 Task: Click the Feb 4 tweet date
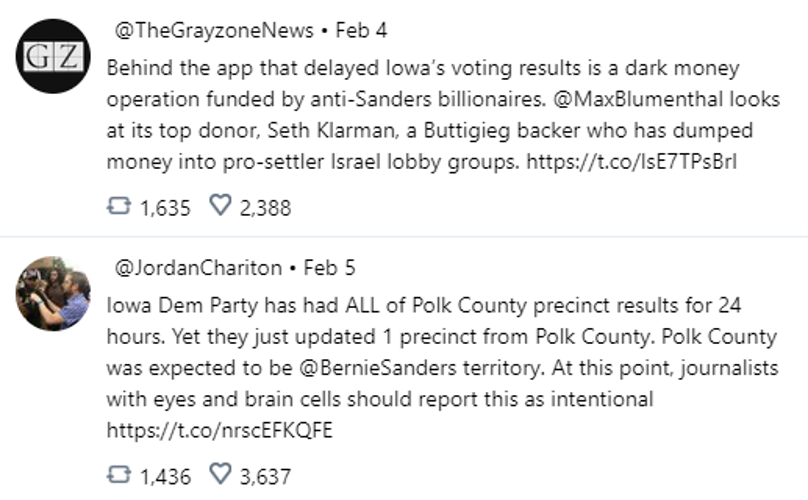tap(361, 30)
